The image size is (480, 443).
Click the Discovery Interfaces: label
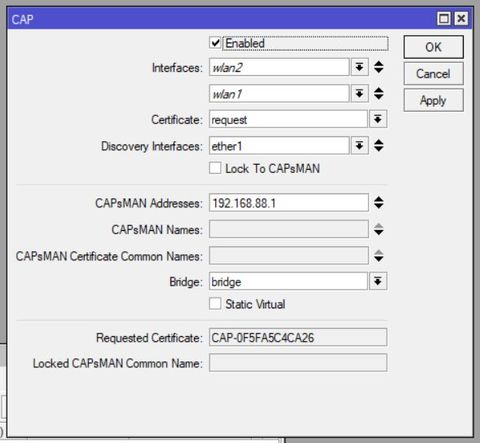click(152, 146)
